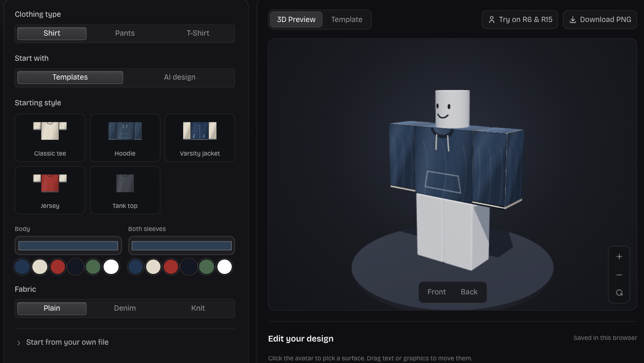Click Try on R6 & R15 button
Viewport: 644px width, 363px height.
[520, 19]
